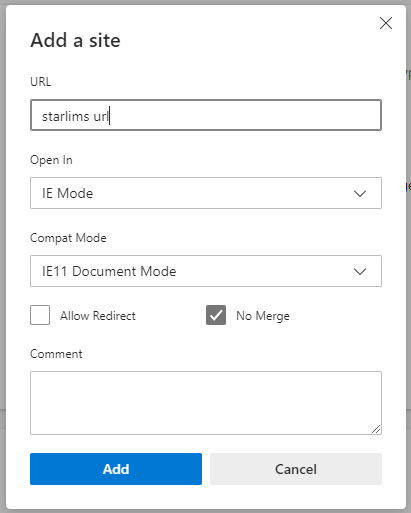Click the Open In label
411x513 pixels.
point(51,160)
